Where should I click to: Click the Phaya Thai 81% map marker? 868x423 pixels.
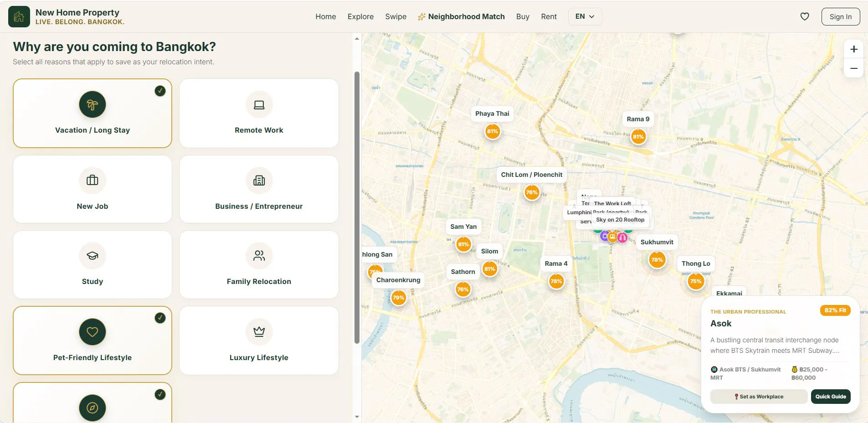pyautogui.click(x=493, y=131)
